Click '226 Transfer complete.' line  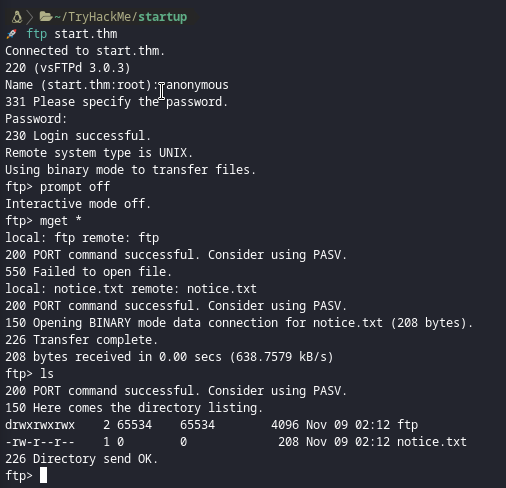tap(81, 340)
